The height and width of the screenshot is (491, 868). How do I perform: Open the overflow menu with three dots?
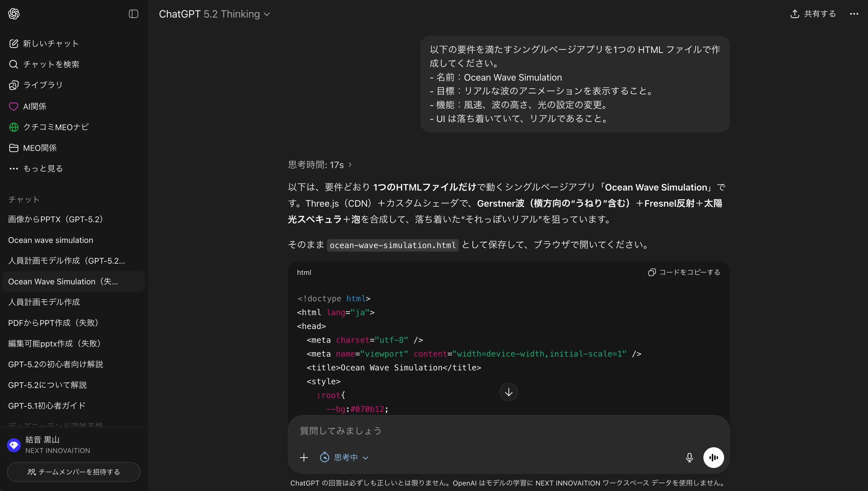point(854,14)
